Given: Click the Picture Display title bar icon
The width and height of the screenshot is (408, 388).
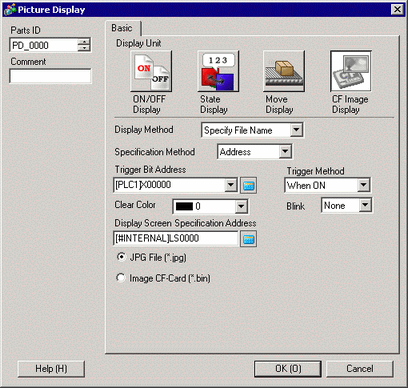Looking at the screenshot, I should (10, 9).
